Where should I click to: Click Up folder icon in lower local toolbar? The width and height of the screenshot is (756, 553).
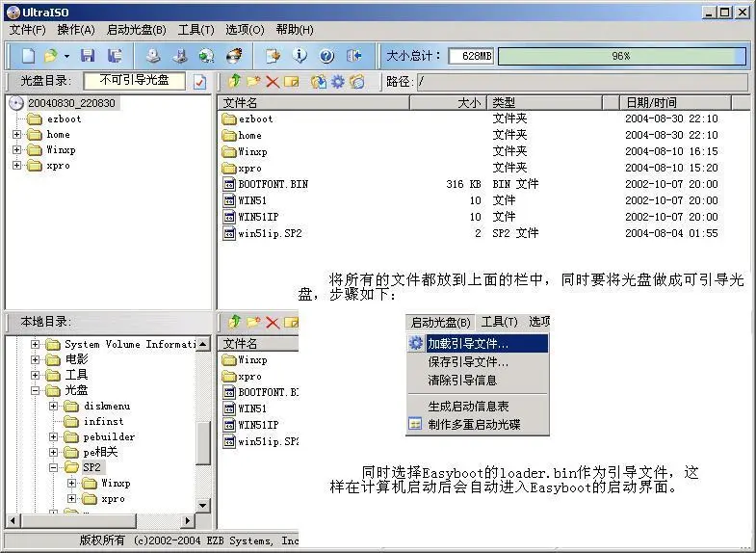point(234,322)
